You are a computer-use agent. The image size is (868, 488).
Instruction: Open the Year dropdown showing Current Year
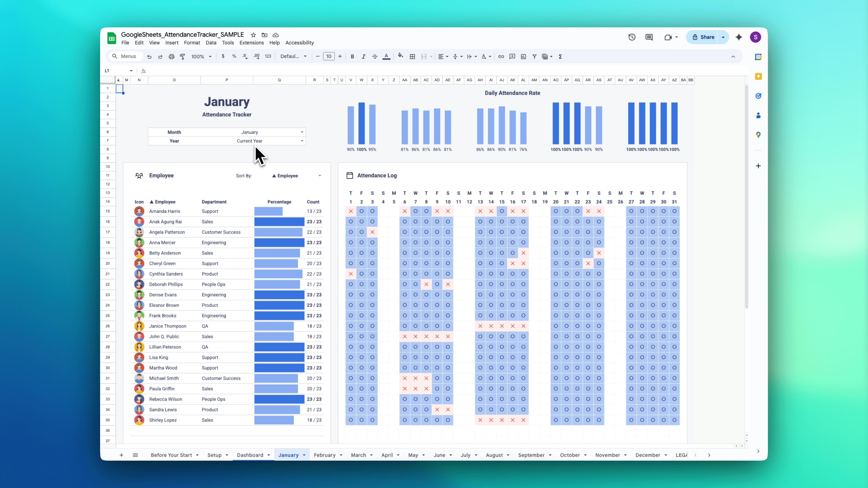[302, 141]
